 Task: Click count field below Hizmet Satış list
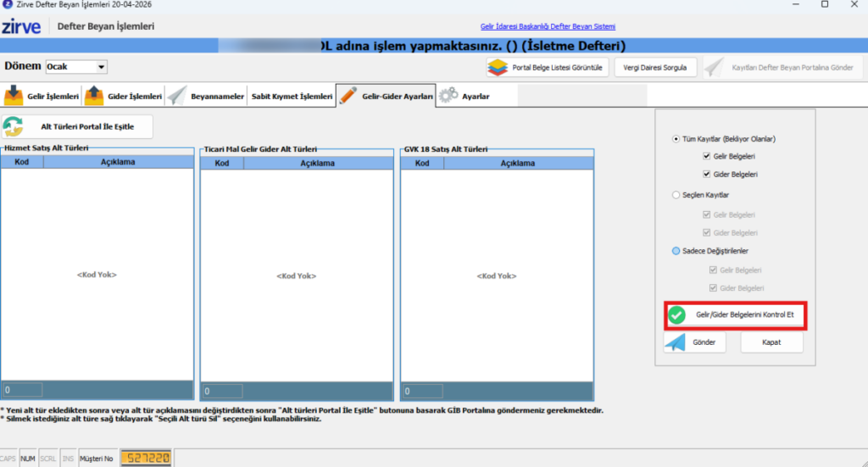point(22,390)
